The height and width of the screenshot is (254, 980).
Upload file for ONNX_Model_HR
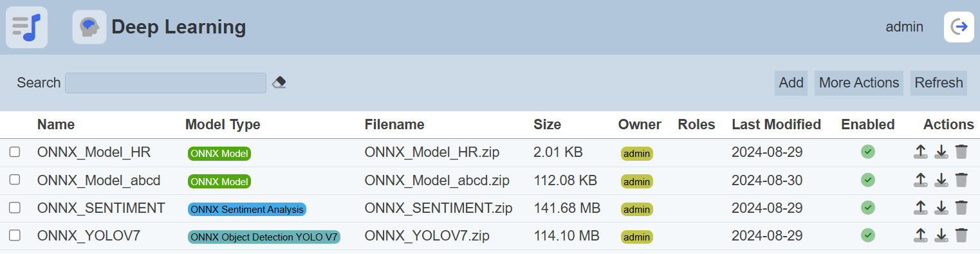(921, 152)
